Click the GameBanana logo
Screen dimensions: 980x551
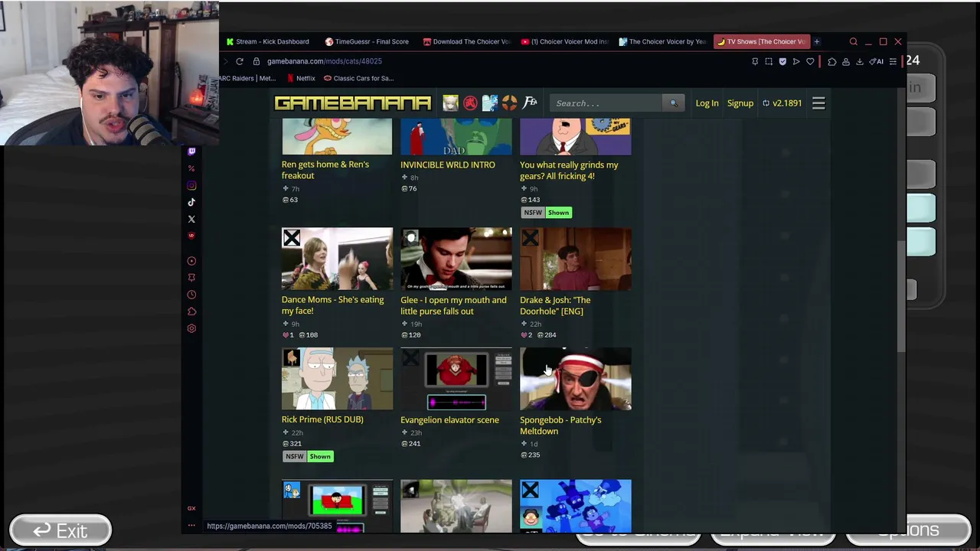pos(352,103)
